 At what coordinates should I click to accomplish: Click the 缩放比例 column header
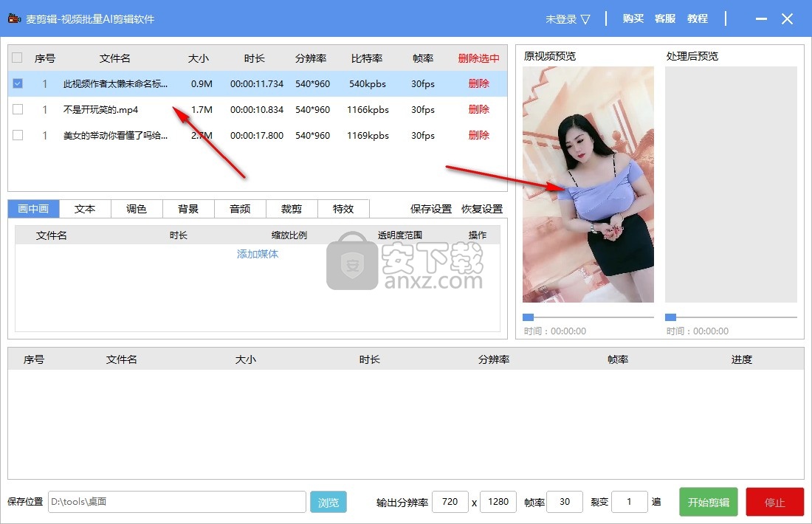[289, 235]
